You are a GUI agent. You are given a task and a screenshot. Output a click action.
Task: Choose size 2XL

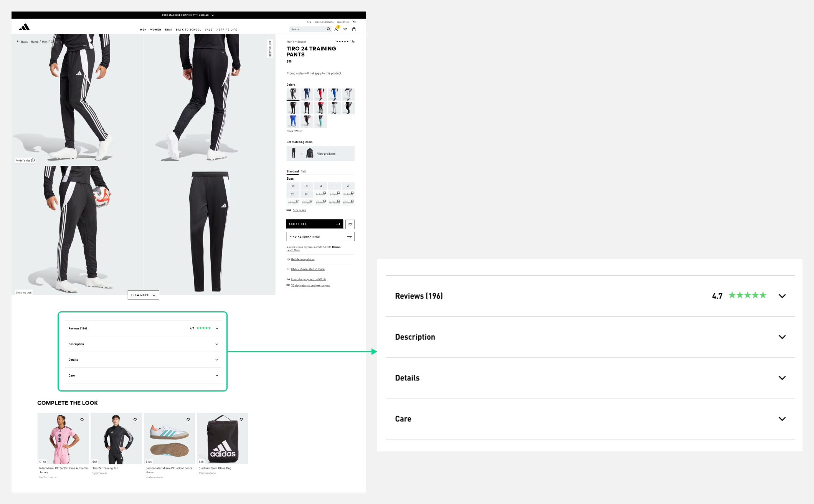293,194
